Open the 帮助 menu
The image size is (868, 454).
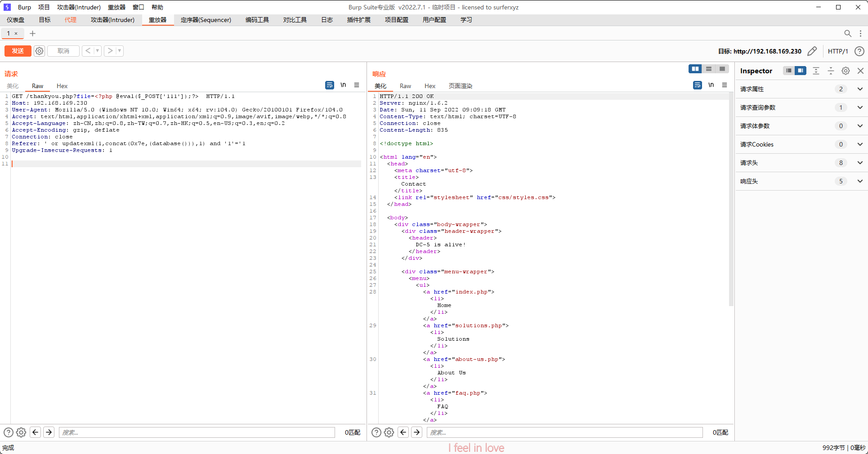[x=157, y=7]
